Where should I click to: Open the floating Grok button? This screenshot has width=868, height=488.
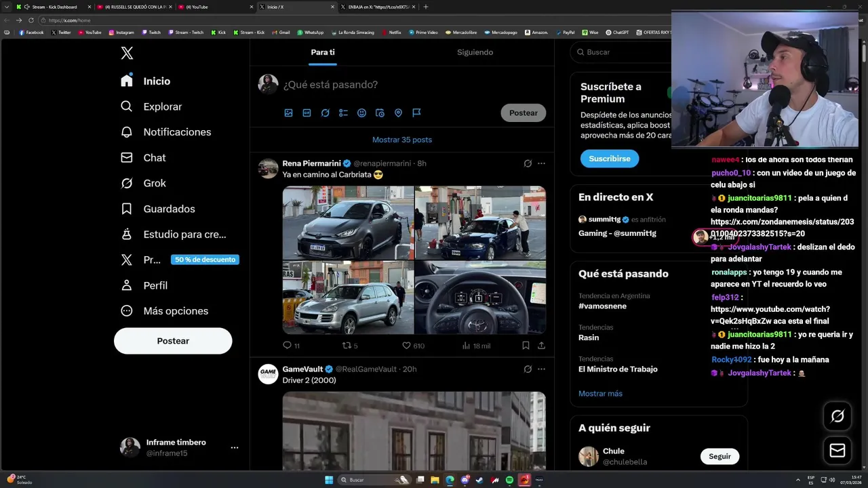pos(837,416)
